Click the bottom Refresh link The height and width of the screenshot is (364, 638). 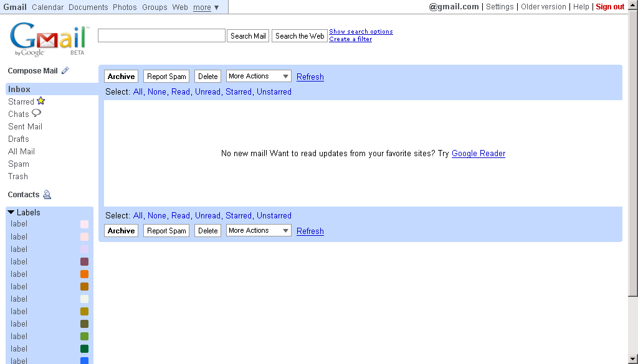coord(310,231)
